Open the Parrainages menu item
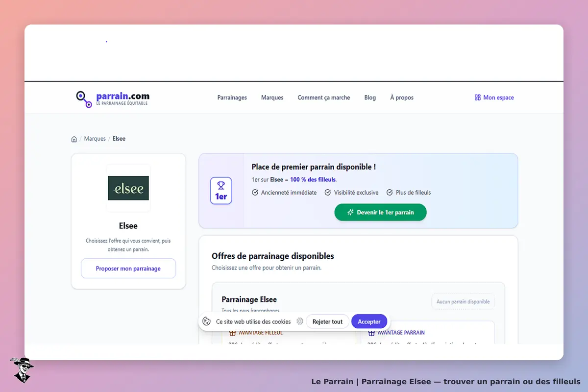 tap(232, 98)
